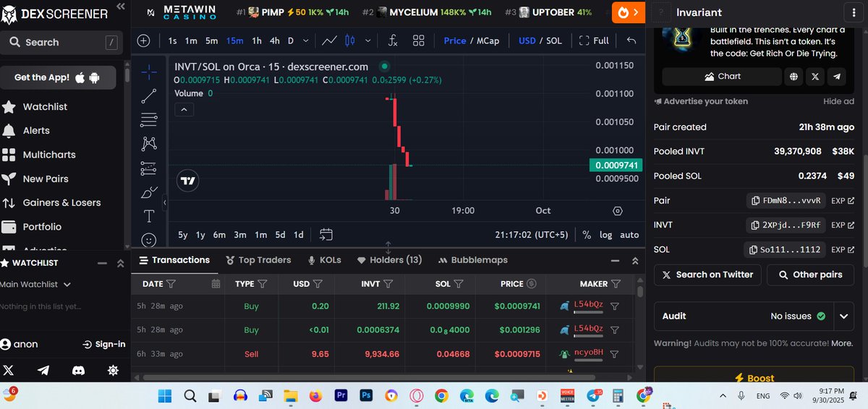Switch to the Top Traders tab
Viewport: 868px width, 409px height.
tap(258, 260)
